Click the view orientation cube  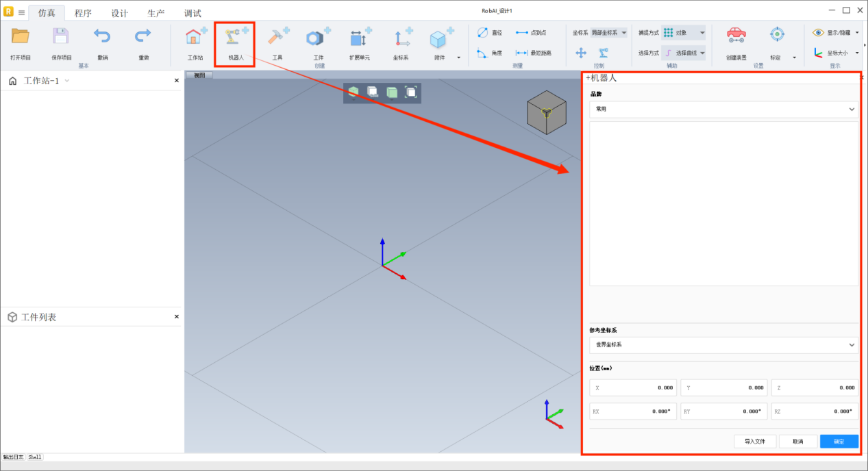click(546, 112)
